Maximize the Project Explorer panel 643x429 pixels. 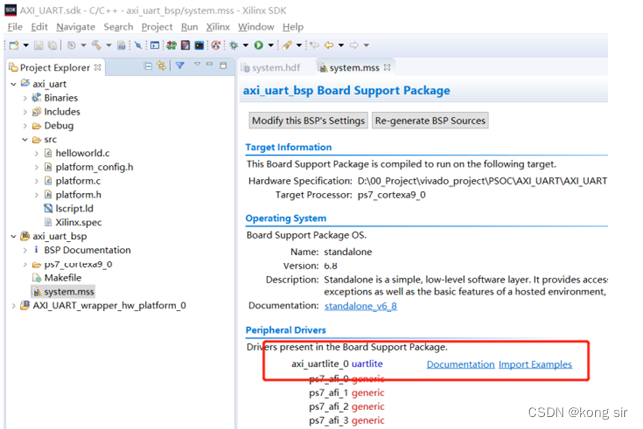click(x=223, y=65)
